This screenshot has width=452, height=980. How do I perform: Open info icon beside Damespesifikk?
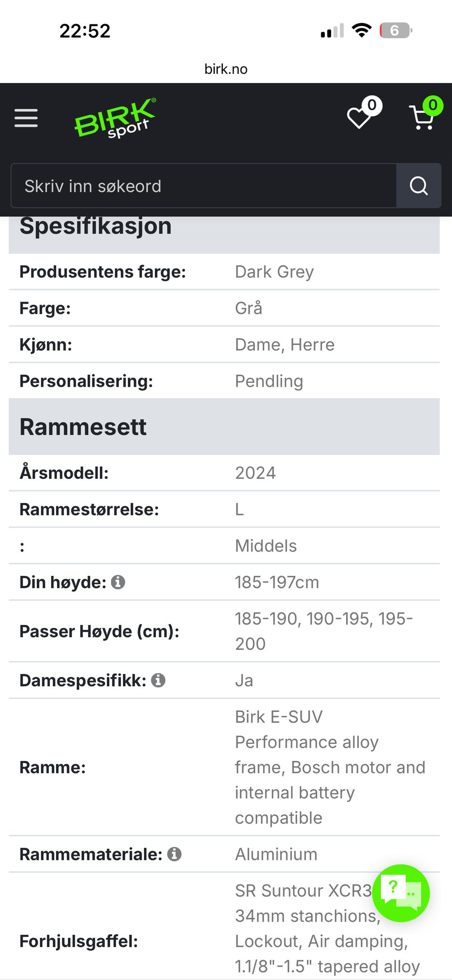[x=158, y=680]
